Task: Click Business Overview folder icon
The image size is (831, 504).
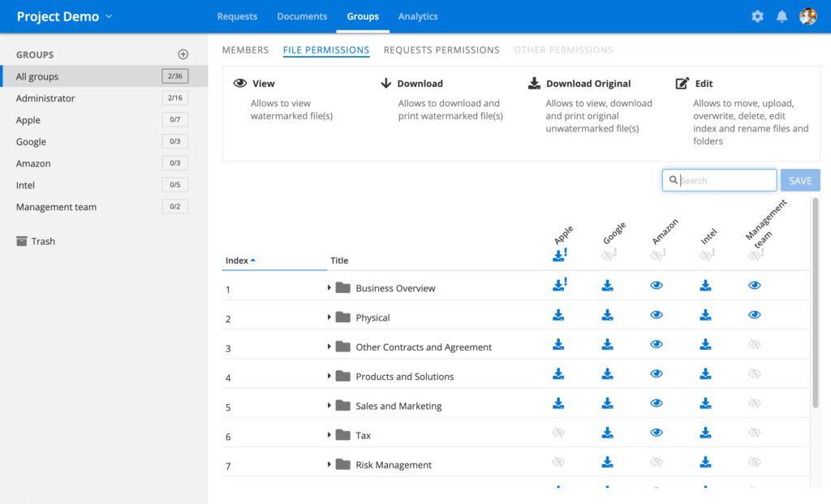Action: pos(343,288)
